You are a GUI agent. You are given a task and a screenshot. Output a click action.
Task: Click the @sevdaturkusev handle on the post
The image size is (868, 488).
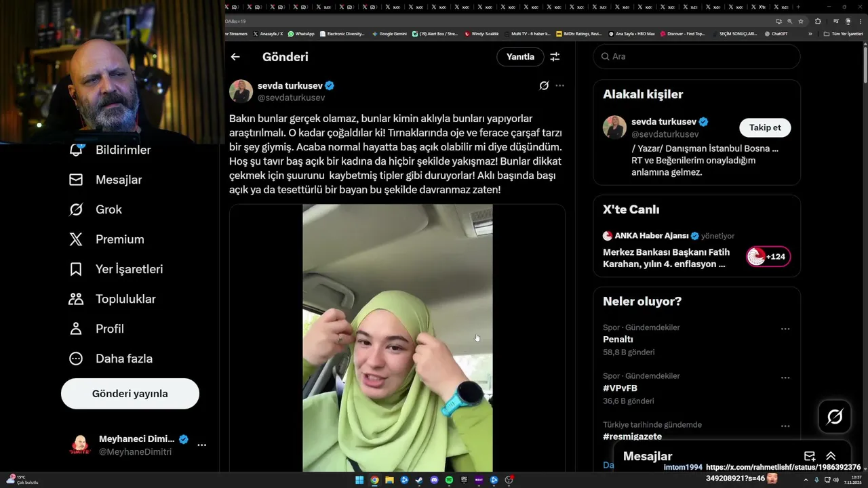(x=291, y=98)
